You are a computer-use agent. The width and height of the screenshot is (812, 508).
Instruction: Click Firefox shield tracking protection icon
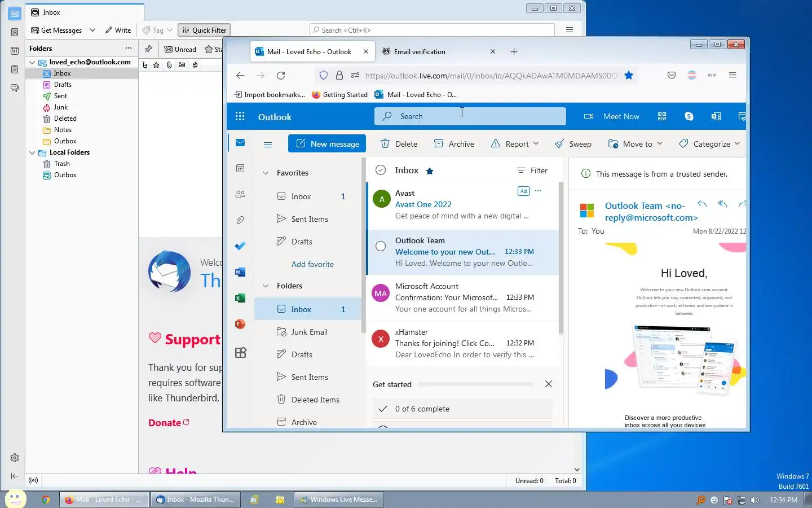click(x=324, y=75)
